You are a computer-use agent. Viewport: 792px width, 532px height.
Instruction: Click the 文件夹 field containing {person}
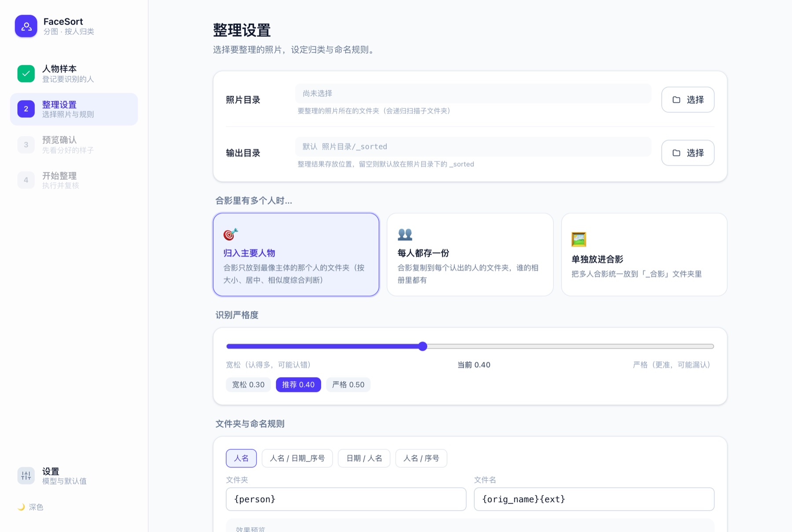click(346, 499)
